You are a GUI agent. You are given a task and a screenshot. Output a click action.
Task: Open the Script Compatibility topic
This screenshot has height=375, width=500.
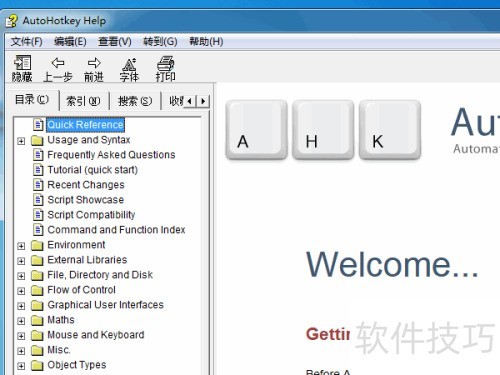coord(91,215)
